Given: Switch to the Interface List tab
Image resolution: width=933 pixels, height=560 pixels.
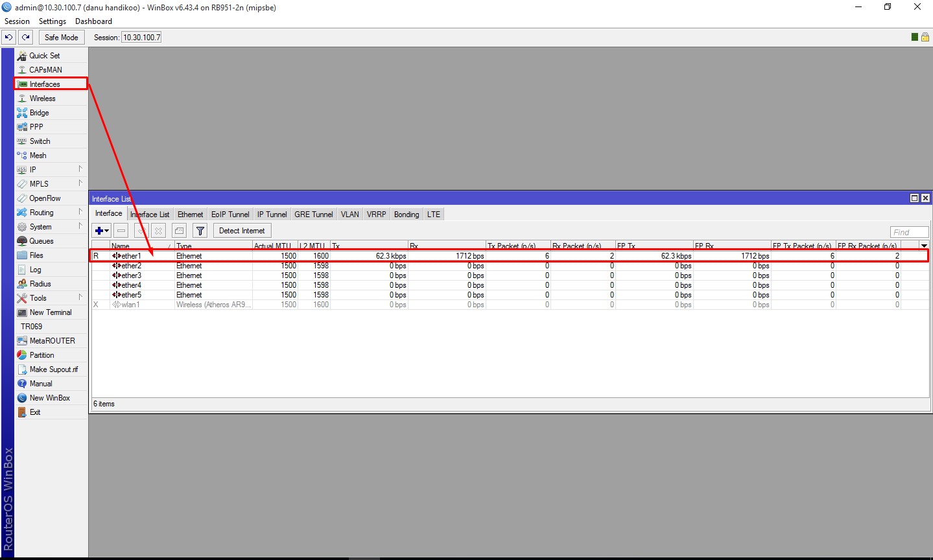Looking at the screenshot, I should 150,215.
